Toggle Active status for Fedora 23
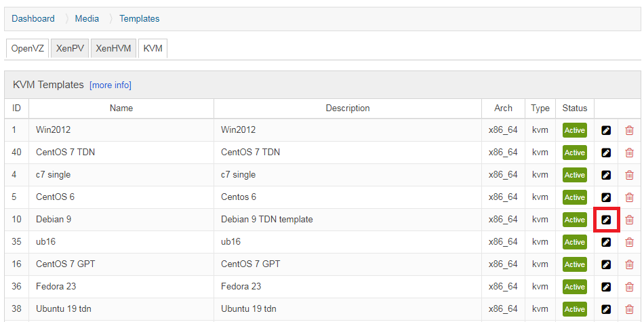The width and height of the screenshot is (644, 322). [575, 287]
